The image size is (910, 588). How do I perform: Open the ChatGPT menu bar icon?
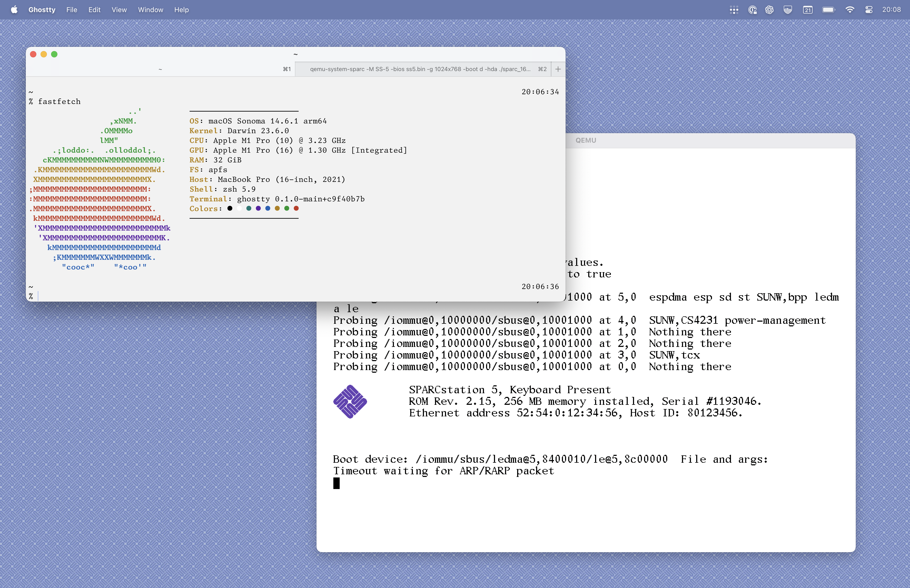tap(769, 10)
